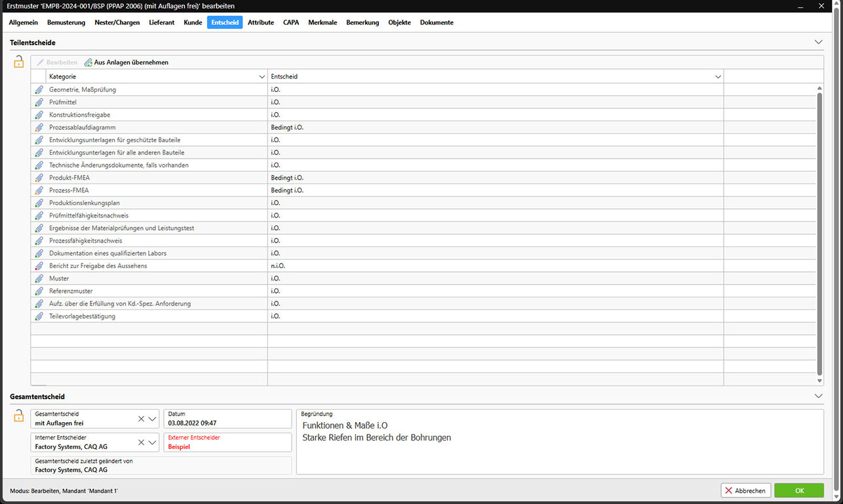Open the Kategorie column filter dropdown
The height and width of the screenshot is (504, 843).
(x=262, y=77)
